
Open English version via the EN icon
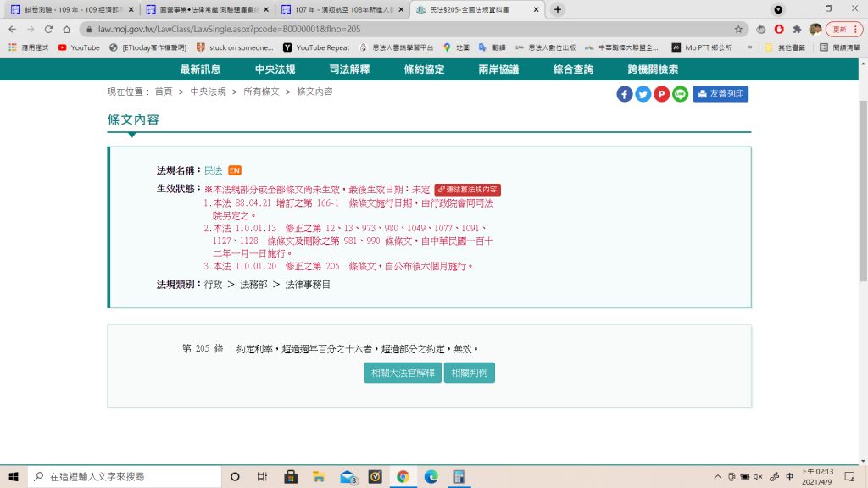click(235, 170)
